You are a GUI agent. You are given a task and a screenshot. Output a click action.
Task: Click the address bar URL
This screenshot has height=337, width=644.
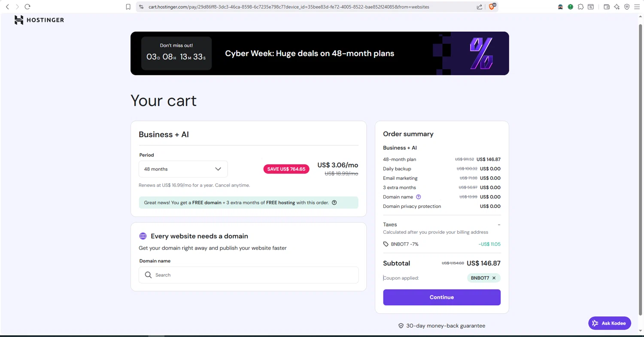click(289, 7)
